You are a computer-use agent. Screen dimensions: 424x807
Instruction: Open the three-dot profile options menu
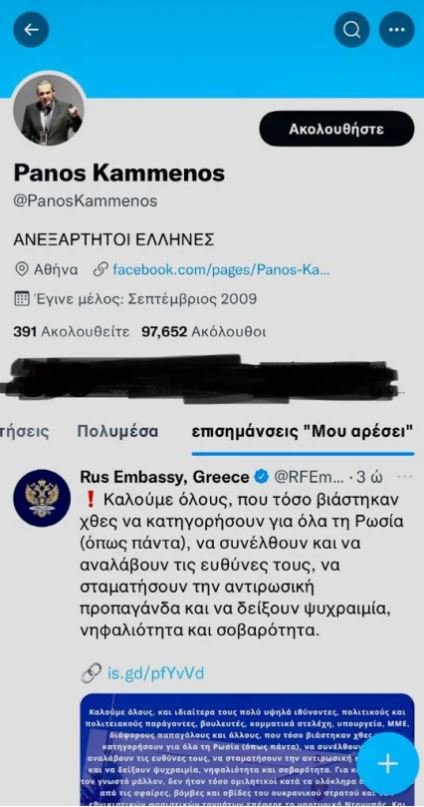coord(397,30)
